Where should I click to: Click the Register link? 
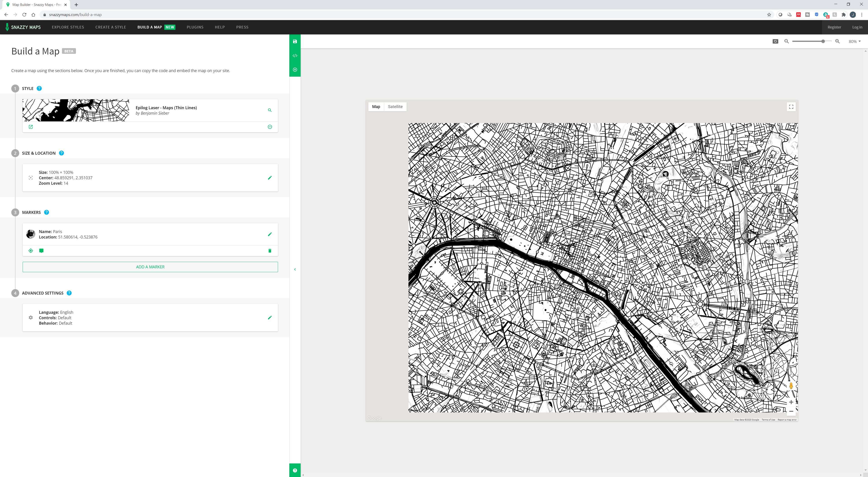point(834,27)
